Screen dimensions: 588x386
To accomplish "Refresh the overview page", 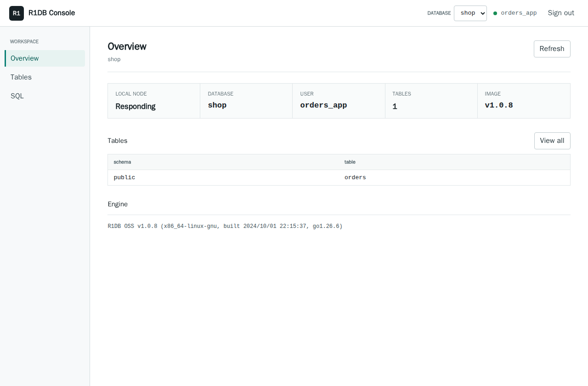I will (x=552, y=49).
